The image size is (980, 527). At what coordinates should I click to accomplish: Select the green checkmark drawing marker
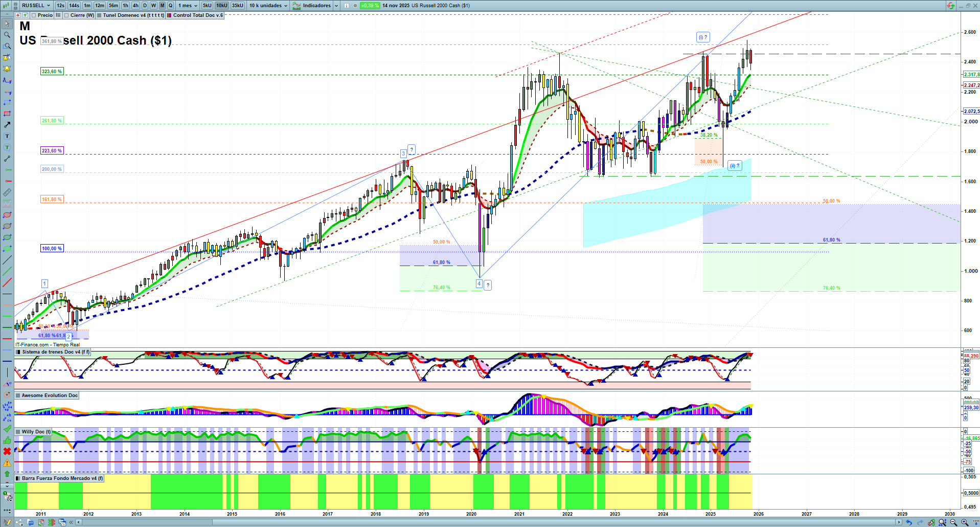(x=7, y=429)
